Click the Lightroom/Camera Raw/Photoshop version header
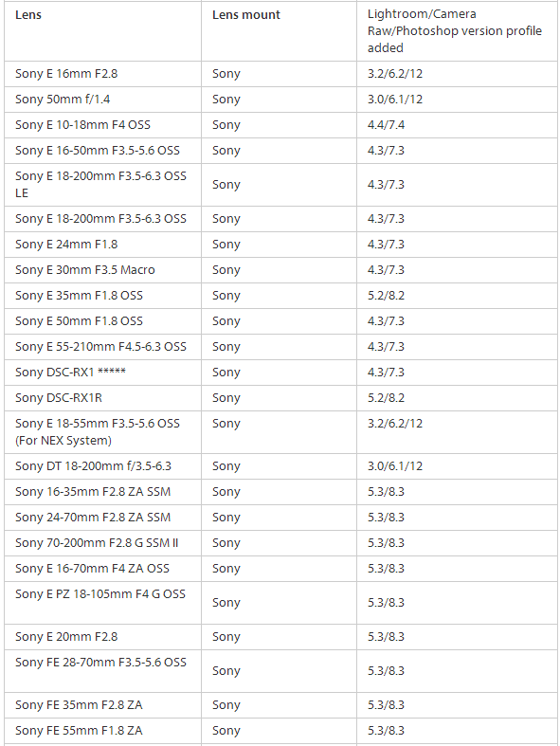 [x=455, y=31]
